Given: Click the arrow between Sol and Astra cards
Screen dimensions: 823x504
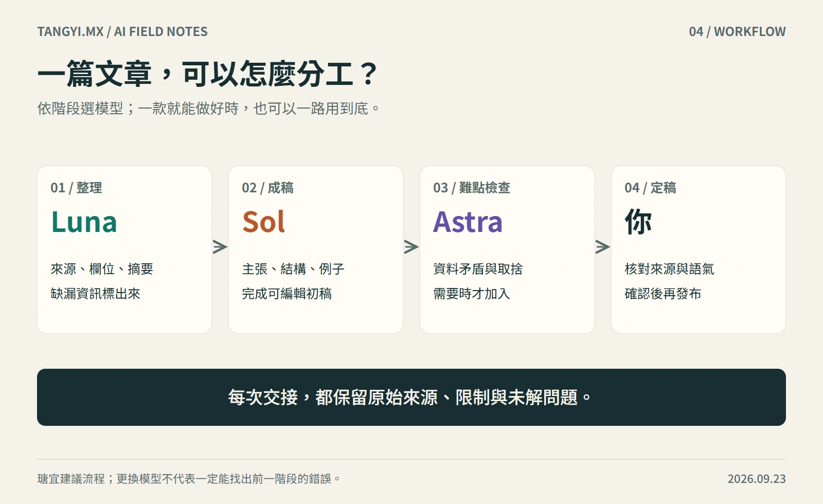Looking at the screenshot, I should coord(411,247).
